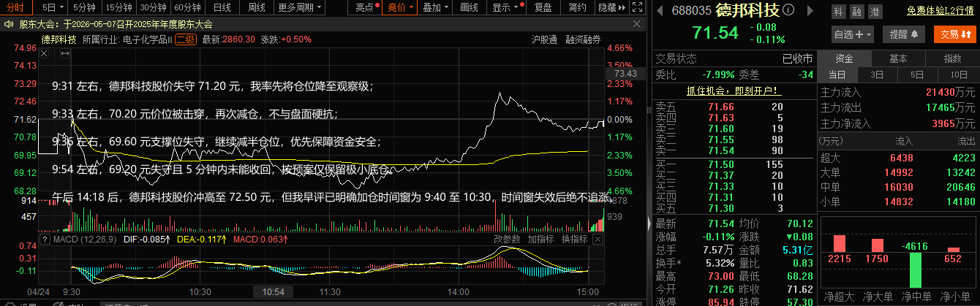Click 主力净流入 3965万元 value
The image size is (980, 306).
click(x=953, y=123)
